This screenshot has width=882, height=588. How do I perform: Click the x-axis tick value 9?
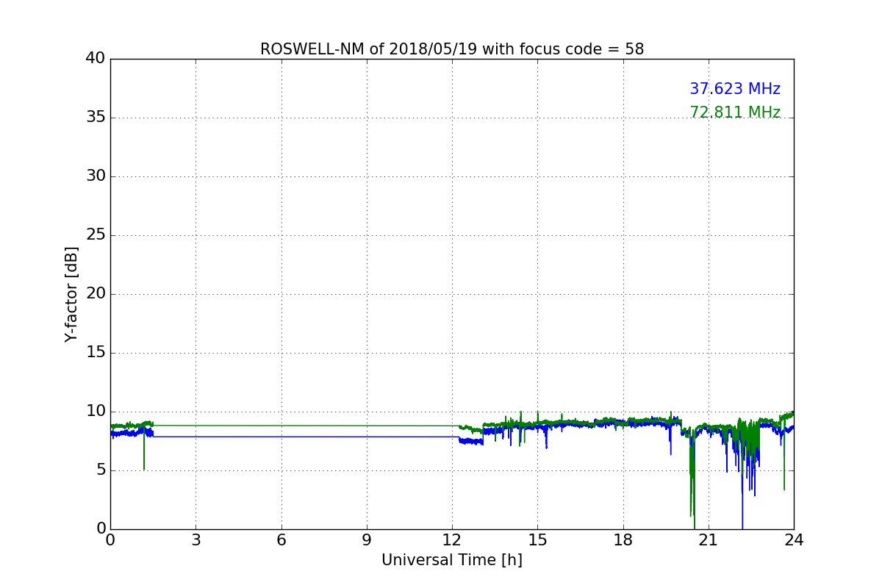[x=367, y=540]
